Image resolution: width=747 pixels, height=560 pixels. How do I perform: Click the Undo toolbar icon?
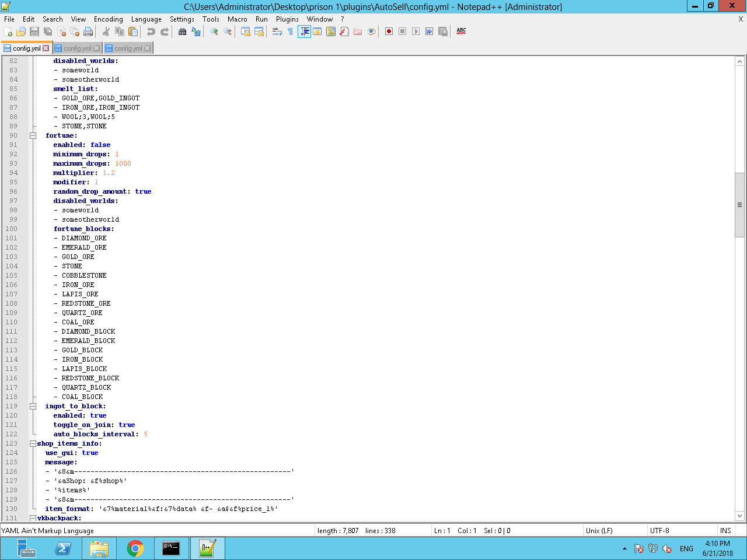pyautogui.click(x=151, y=32)
